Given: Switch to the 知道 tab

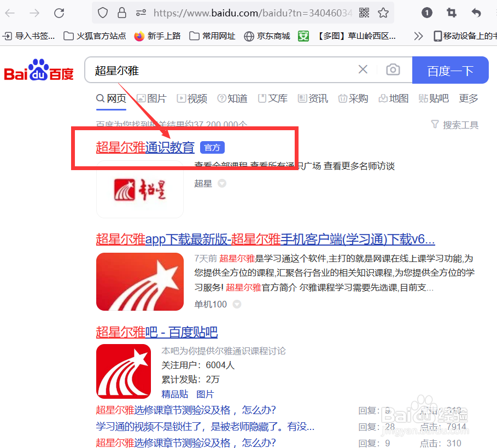Looking at the screenshot, I should coord(232,98).
